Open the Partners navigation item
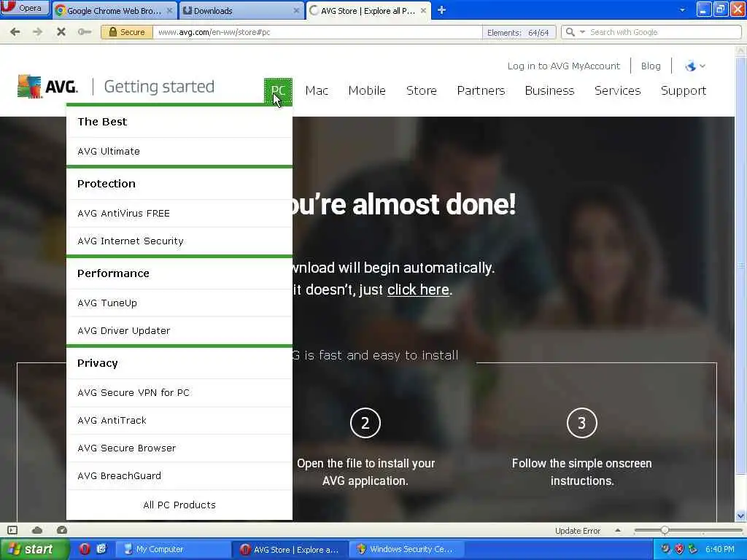747x560 pixels. coord(481,90)
